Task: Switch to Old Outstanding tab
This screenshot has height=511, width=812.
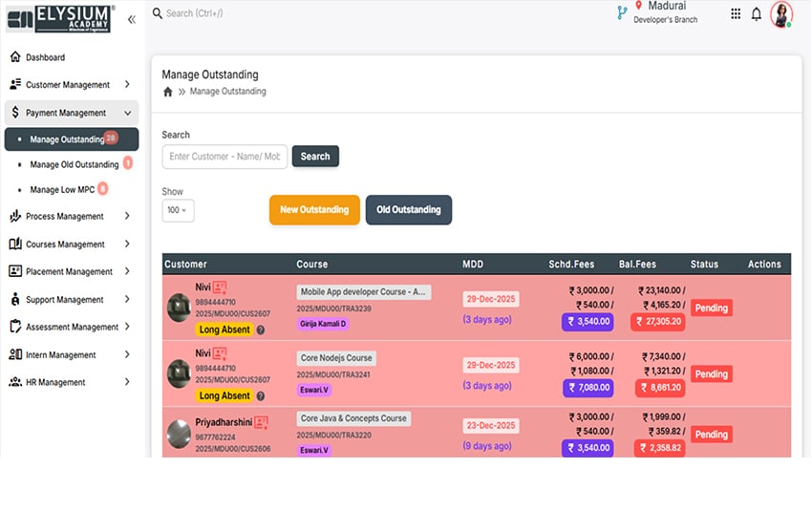Action: (408, 210)
